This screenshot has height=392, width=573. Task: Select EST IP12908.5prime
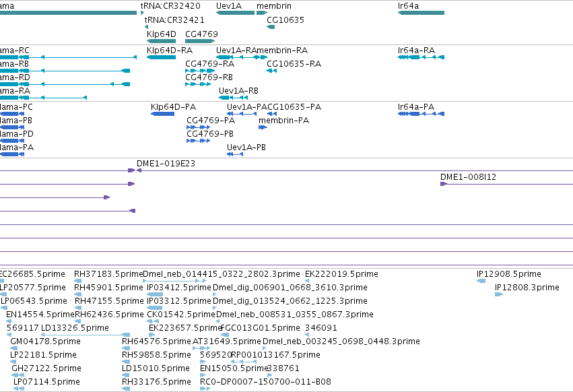tap(481, 281)
